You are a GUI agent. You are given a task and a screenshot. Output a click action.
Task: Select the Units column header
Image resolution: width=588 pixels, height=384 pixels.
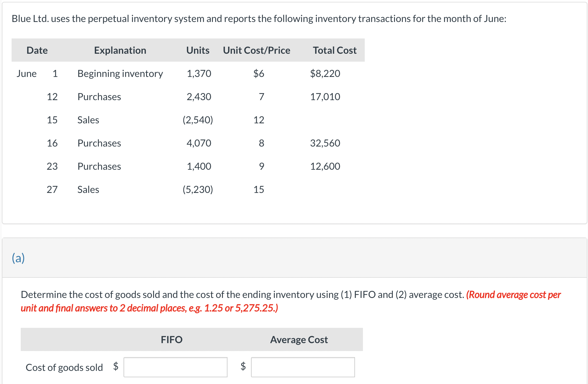(197, 50)
